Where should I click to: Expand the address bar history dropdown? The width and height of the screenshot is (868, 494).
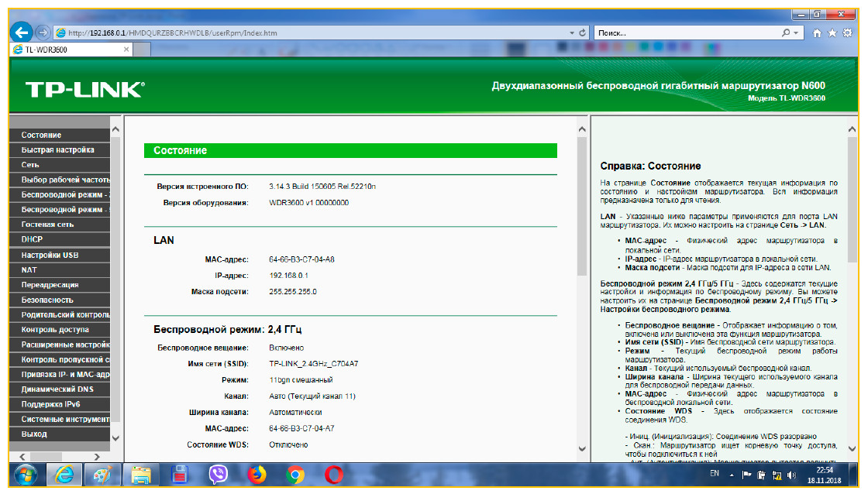(x=573, y=33)
